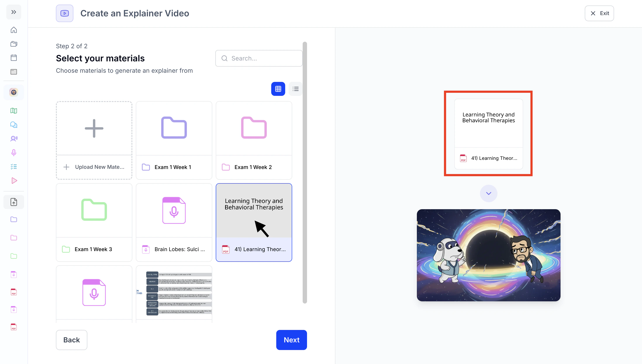Select the unlabeled audio recording card
Screen dimensions: 642x364
pyautogui.click(x=94, y=294)
